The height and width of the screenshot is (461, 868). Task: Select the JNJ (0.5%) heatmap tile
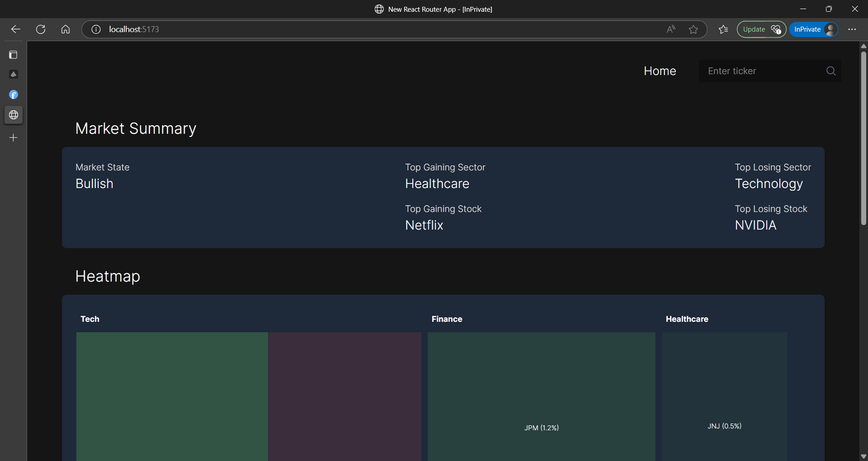(x=725, y=396)
